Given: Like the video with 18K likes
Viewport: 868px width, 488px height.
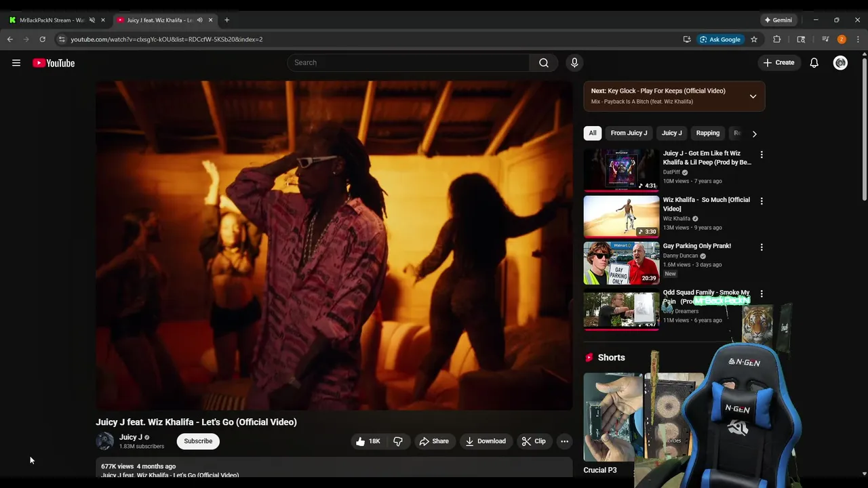Looking at the screenshot, I should (367, 441).
